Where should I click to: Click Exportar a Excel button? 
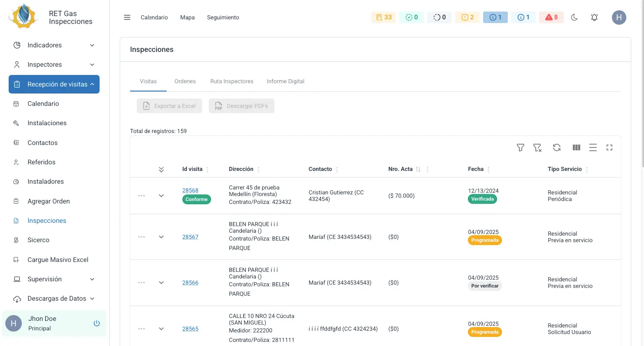169,106
